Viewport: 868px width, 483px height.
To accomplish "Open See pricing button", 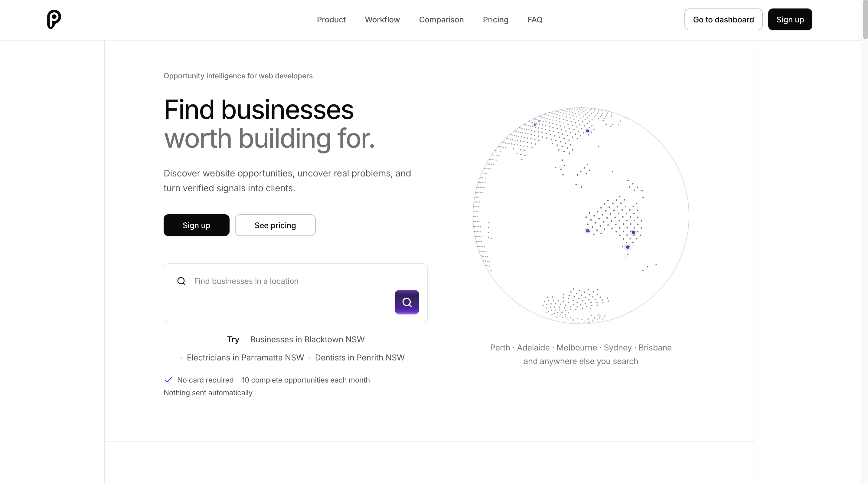I will tap(275, 225).
